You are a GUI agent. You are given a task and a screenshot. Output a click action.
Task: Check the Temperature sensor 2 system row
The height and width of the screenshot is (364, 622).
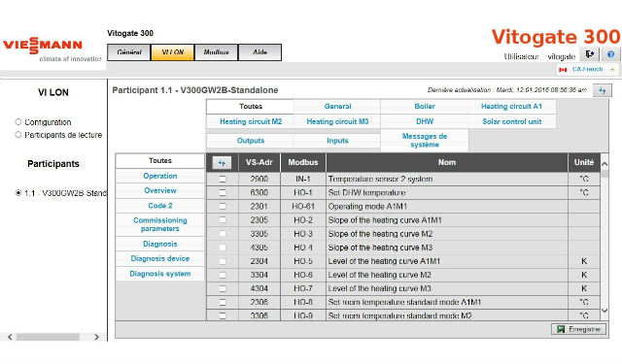(223, 179)
